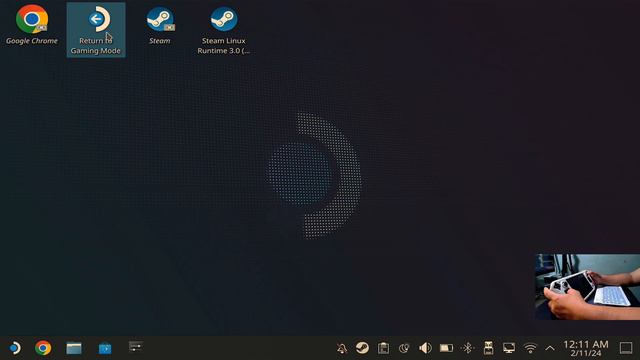The image size is (640, 360).
Task: Open the Bluetooth tray icon
Action: [x=467, y=348]
